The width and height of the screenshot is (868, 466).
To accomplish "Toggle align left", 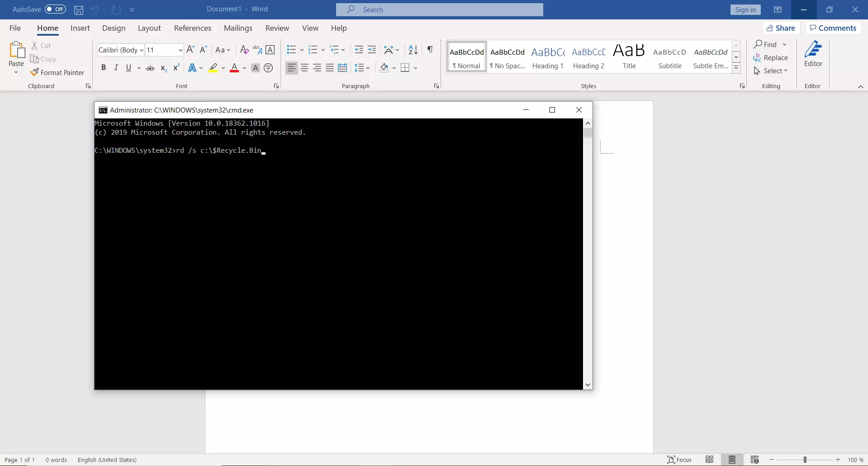I will pos(292,68).
